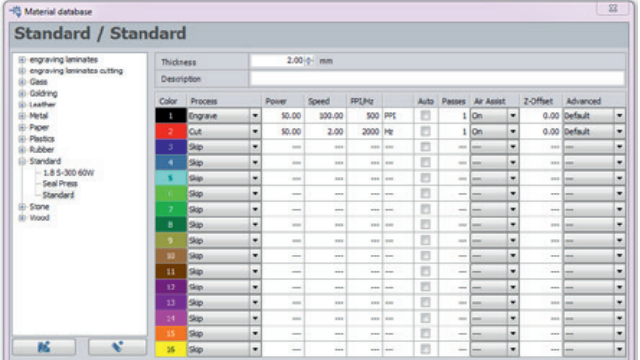Click the Thickness spinner arrows
Screen dimensions: 640x360
click(x=309, y=61)
